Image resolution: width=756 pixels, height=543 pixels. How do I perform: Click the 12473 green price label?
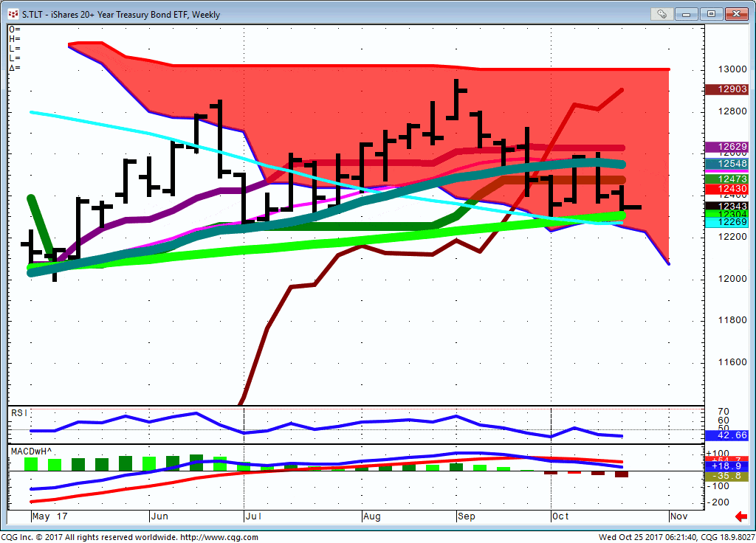(x=726, y=179)
